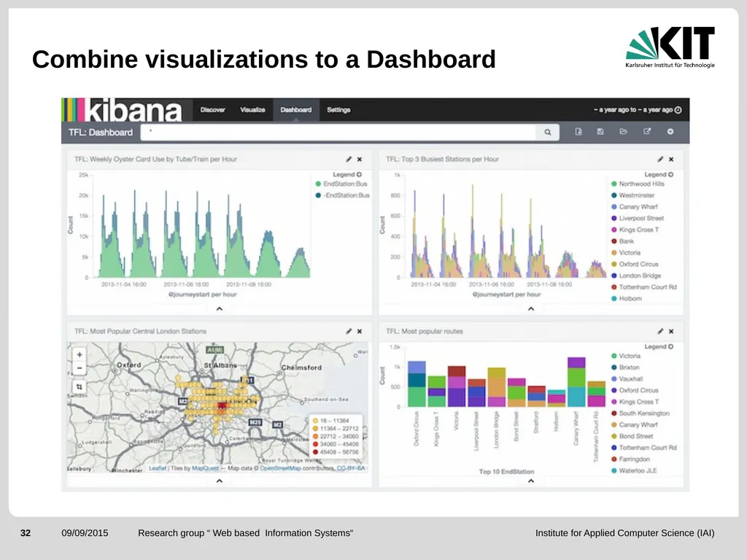Highlight Holborn in the stations legend

tap(630, 298)
